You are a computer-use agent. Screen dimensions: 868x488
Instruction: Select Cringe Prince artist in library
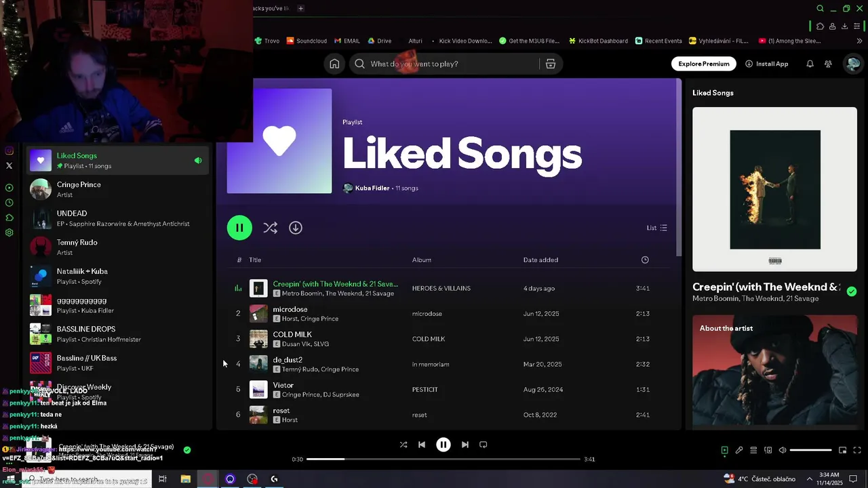117,189
